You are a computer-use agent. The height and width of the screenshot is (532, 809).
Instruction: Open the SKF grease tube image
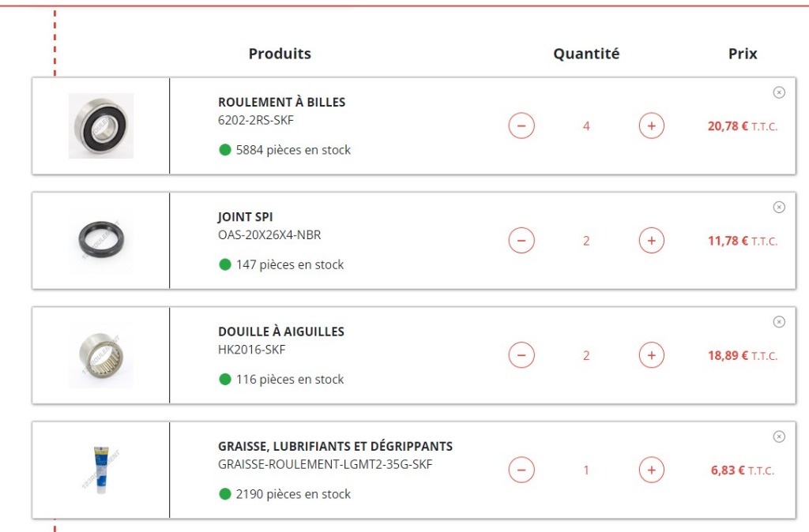101,470
